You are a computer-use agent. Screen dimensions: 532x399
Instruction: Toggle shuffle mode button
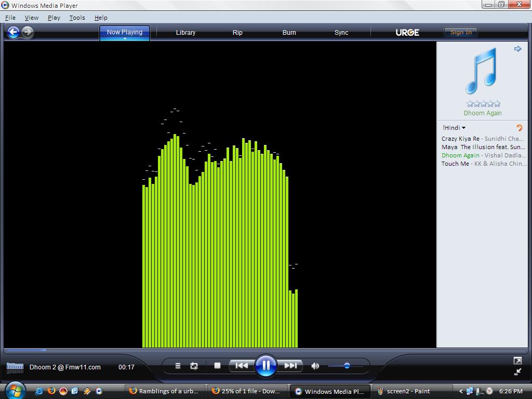pyautogui.click(x=178, y=366)
